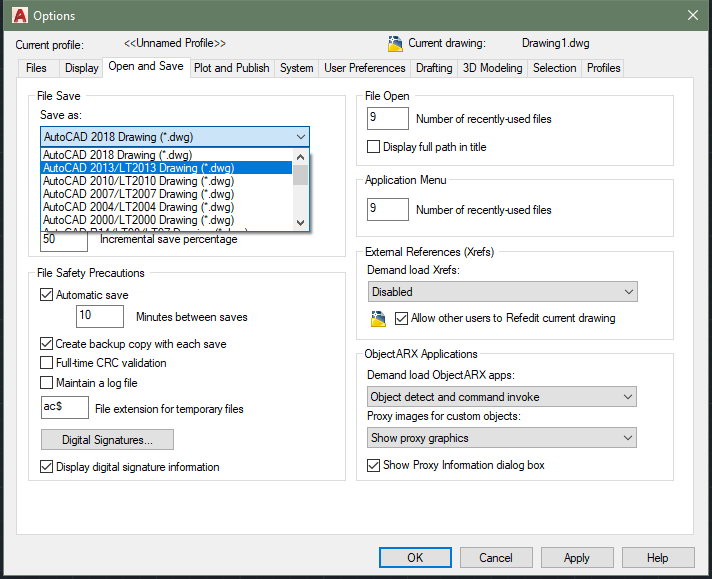Open the 3D Modeling tab

(x=493, y=68)
